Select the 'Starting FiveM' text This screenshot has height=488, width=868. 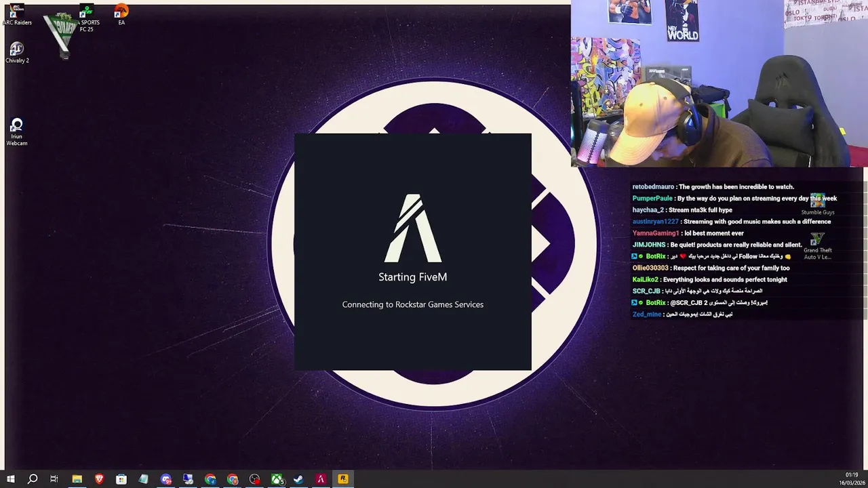click(412, 277)
